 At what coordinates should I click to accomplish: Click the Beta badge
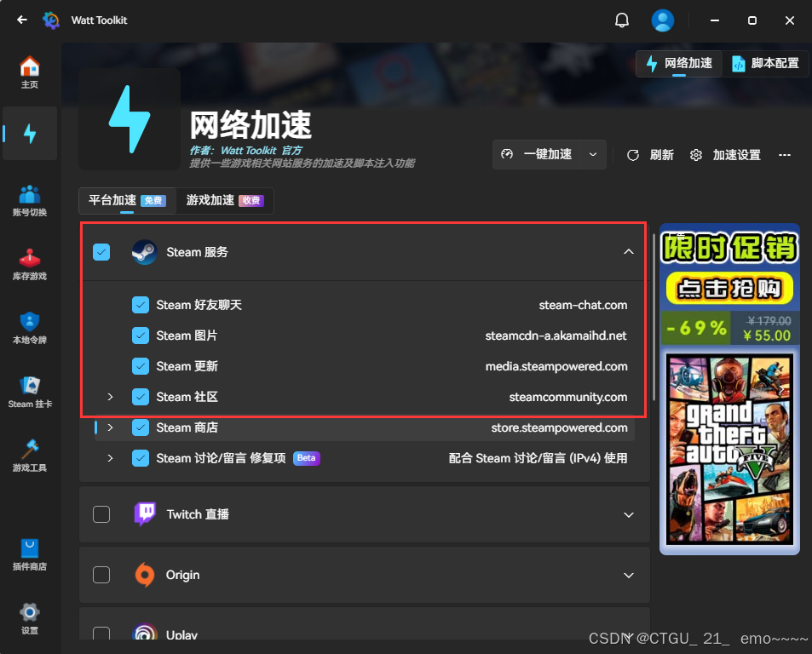[307, 458]
